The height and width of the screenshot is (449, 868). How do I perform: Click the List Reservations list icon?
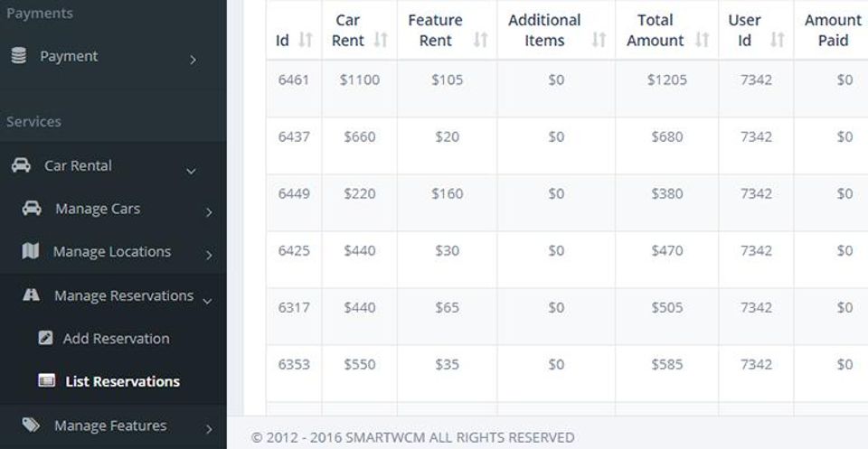click(x=47, y=381)
